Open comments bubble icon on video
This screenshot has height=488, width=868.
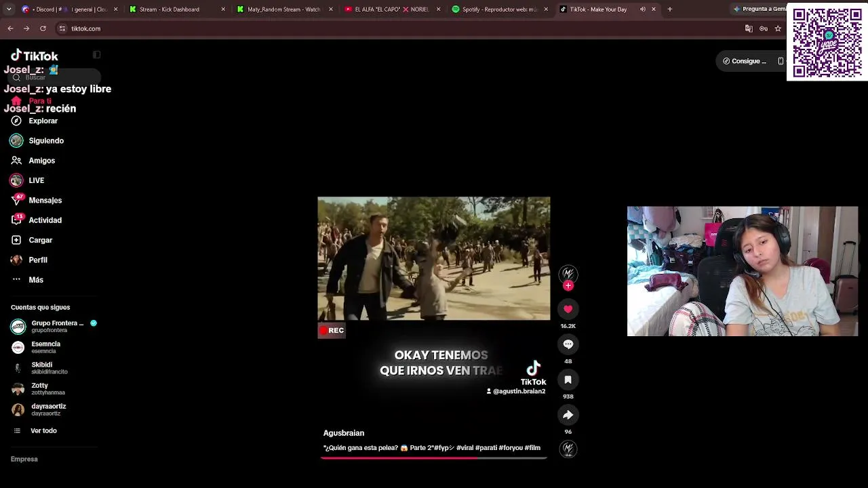[x=568, y=344]
